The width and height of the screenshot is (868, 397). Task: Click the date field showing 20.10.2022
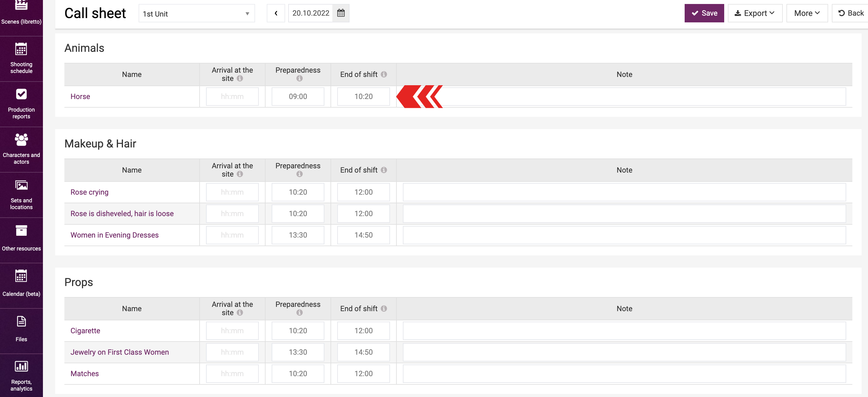pos(310,13)
